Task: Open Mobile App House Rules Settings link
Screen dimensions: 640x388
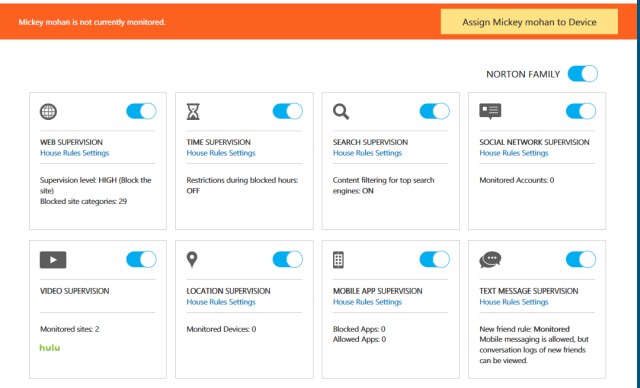Action: (367, 302)
